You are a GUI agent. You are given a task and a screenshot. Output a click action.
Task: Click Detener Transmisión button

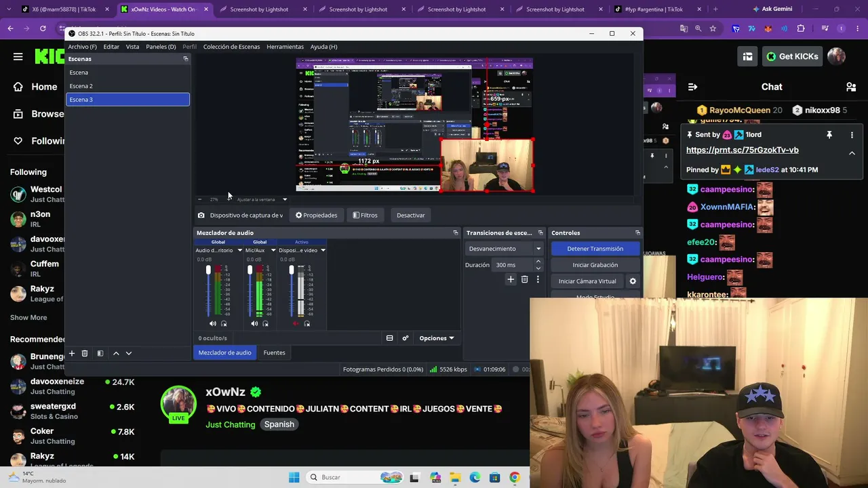tap(595, 249)
